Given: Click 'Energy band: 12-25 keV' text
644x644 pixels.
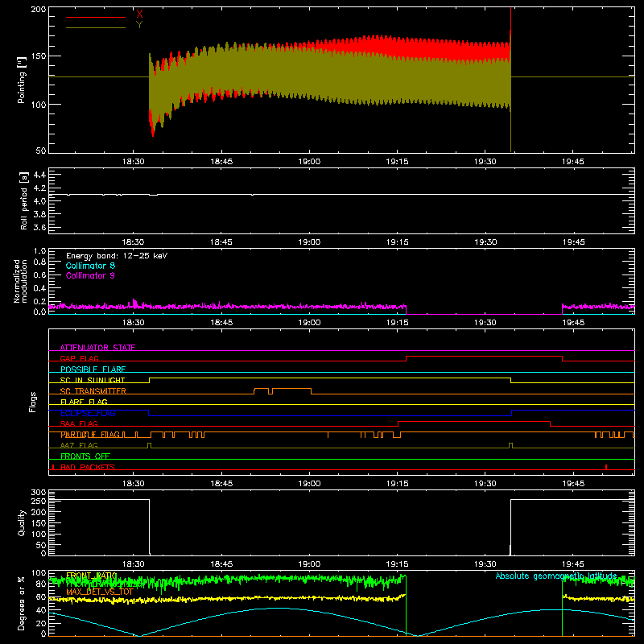Looking at the screenshot, I should pos(117,256).
